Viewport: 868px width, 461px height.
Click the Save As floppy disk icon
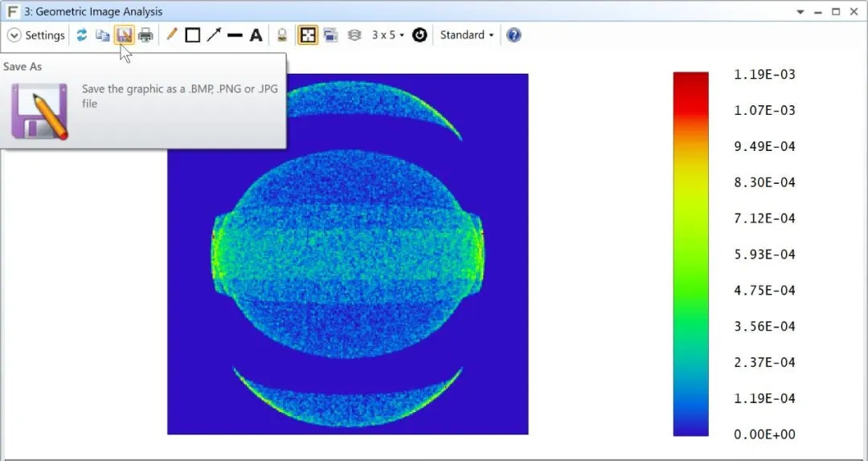click(124, 35)
